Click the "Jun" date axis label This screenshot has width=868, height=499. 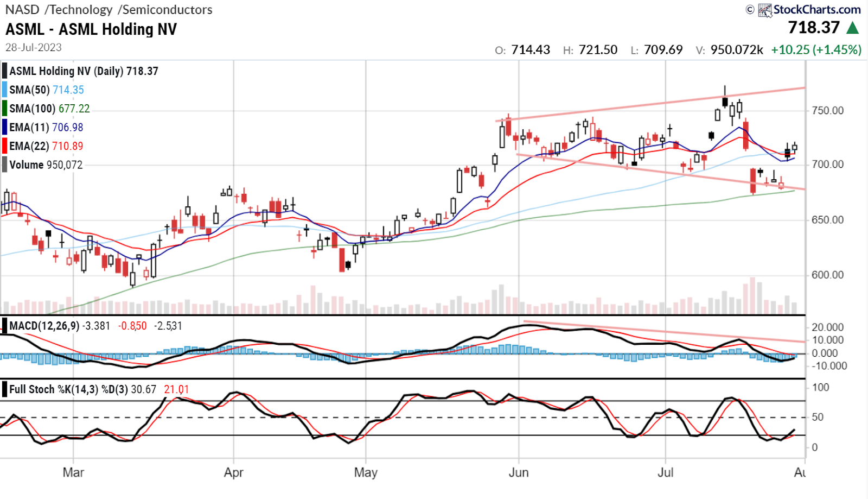point(519,472)
